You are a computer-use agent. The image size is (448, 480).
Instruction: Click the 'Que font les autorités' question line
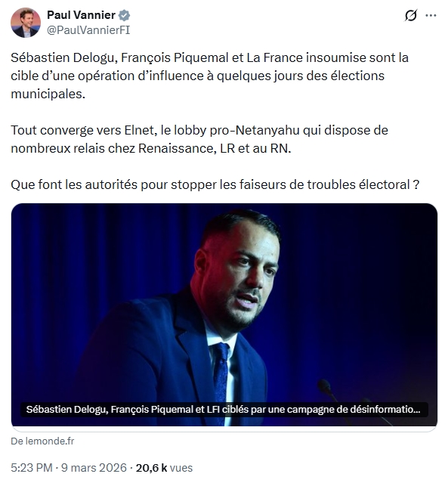coord(74,184)
